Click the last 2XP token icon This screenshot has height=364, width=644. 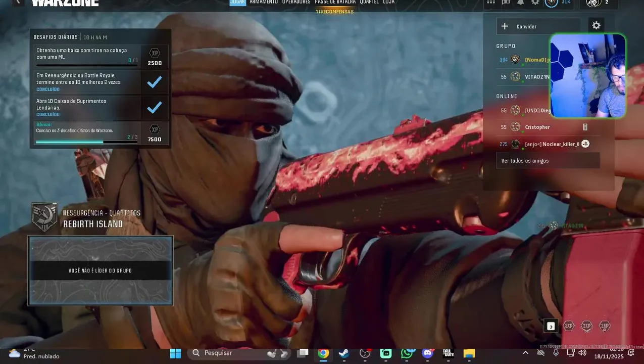click(x=605, y=326)
